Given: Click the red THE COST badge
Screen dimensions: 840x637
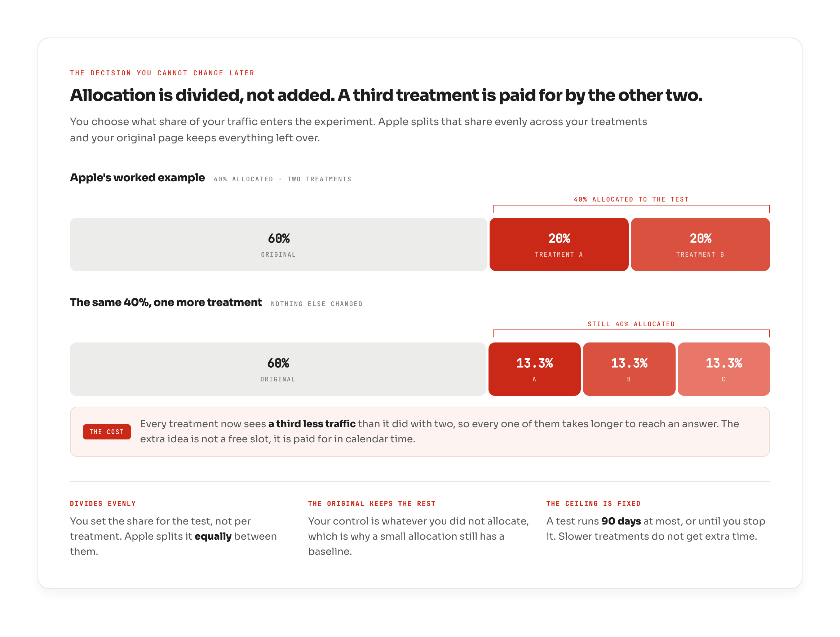Looking at the screenshot, I should (x=107, y=432).
